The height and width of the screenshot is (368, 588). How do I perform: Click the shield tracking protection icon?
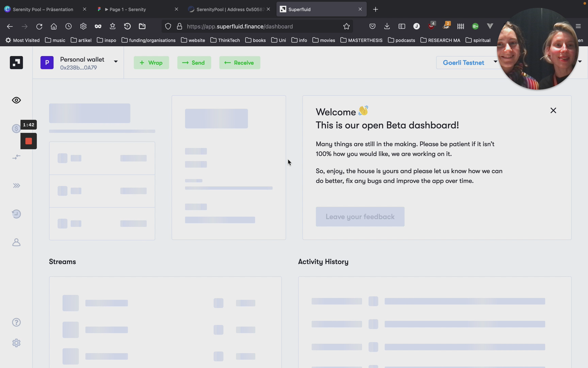(168, 26)
